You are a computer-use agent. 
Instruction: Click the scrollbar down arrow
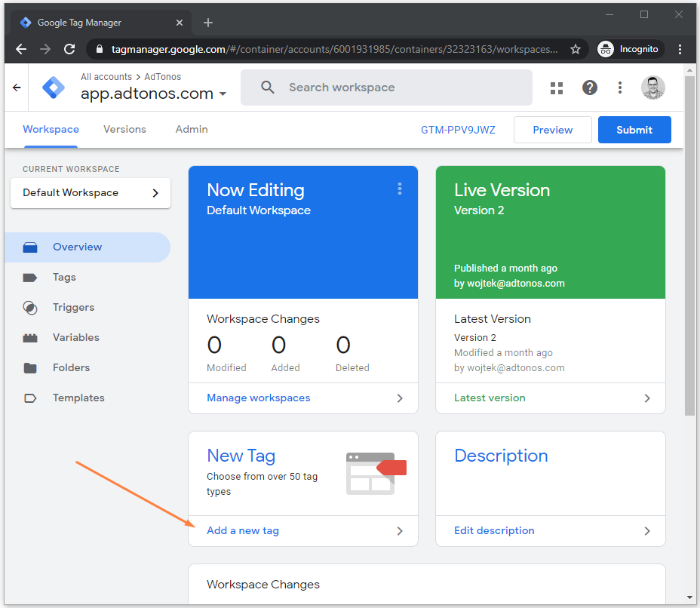pyautogui.click(x=689, y=597)
